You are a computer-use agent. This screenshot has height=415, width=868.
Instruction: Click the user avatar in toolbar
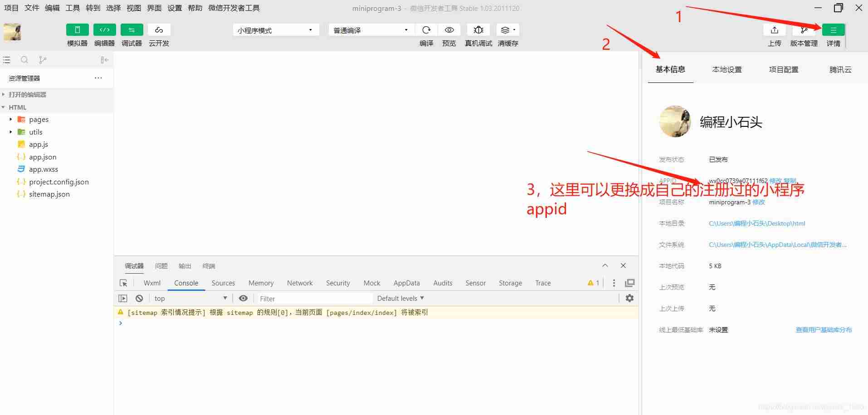(x=12, y=32)
